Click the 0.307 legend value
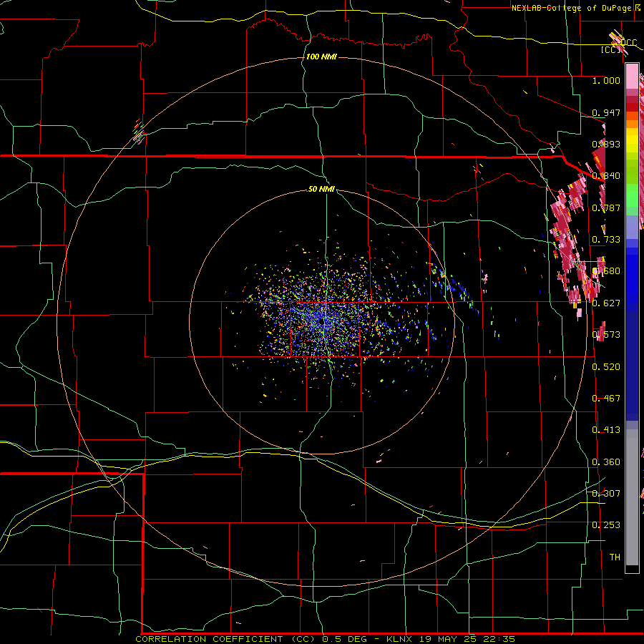644x644 pixels. pyautogui.click(x=606, y=494)
